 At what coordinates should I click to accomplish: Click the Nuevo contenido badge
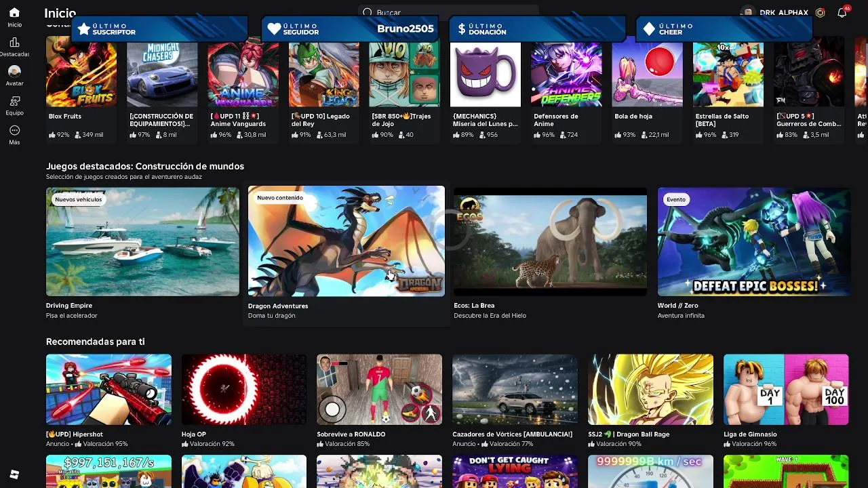point(280,198)
